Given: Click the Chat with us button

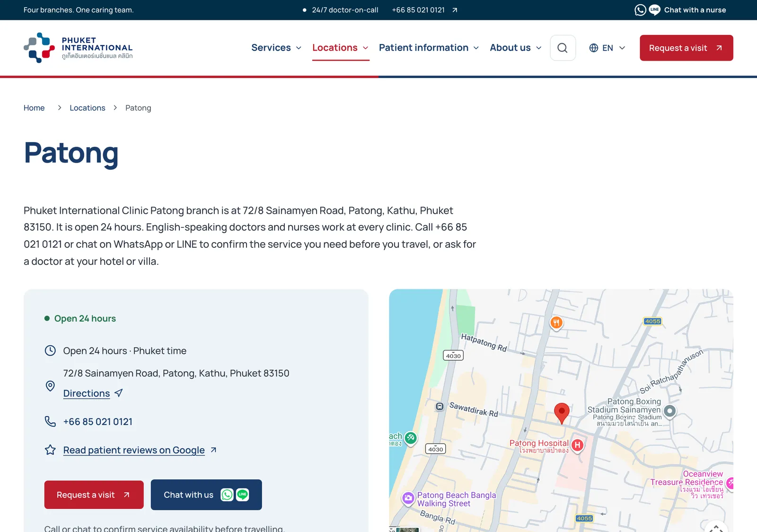Looking at the screenshot, I should point(206,495).
